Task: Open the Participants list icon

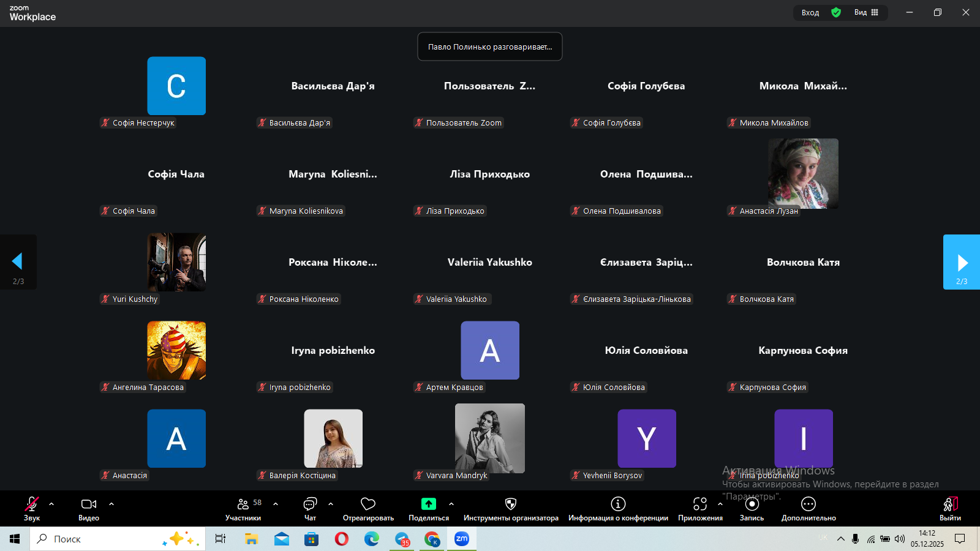Action: pyautogui.click(x=243, y=504)
